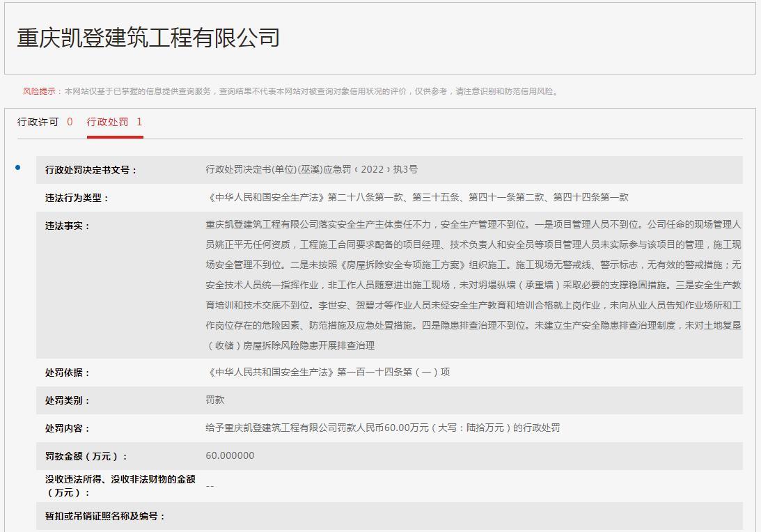Click the final line （收储）房屋拆除风险隐患开展排查治理

click(x=290, y=345)
